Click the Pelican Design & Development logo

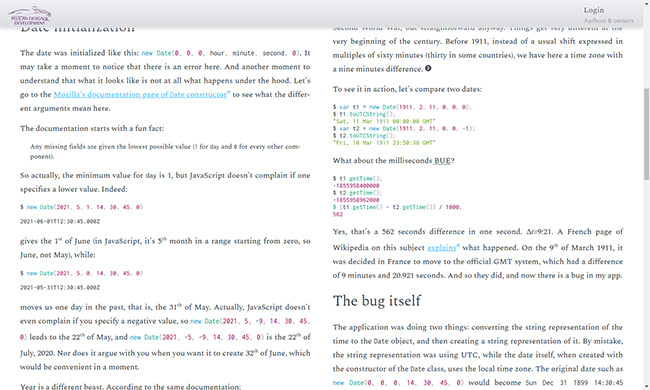pos(30,15)
